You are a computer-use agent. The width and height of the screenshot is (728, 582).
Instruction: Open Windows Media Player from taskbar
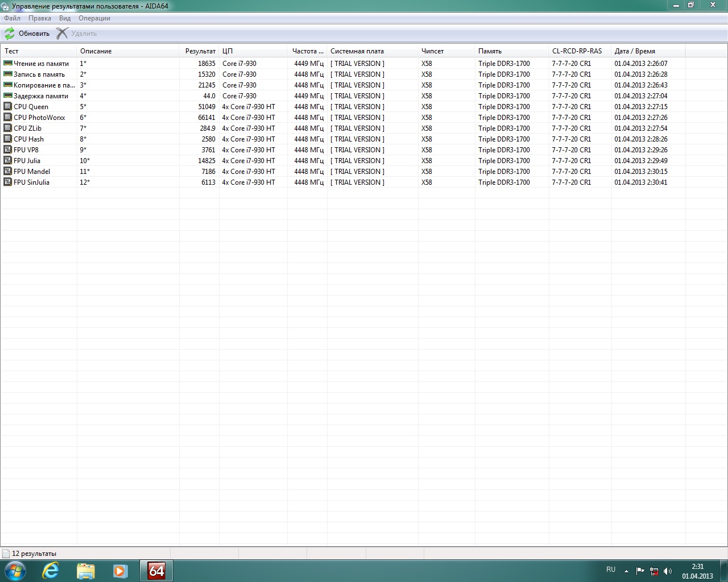(x=121, y=571)
